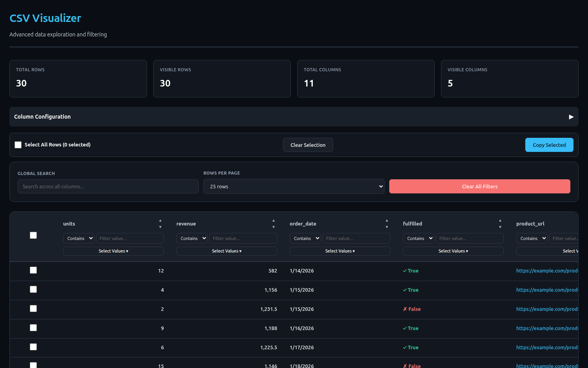Open units filter type Contains dropdown

pyautogui.click(x=79, y=238)
